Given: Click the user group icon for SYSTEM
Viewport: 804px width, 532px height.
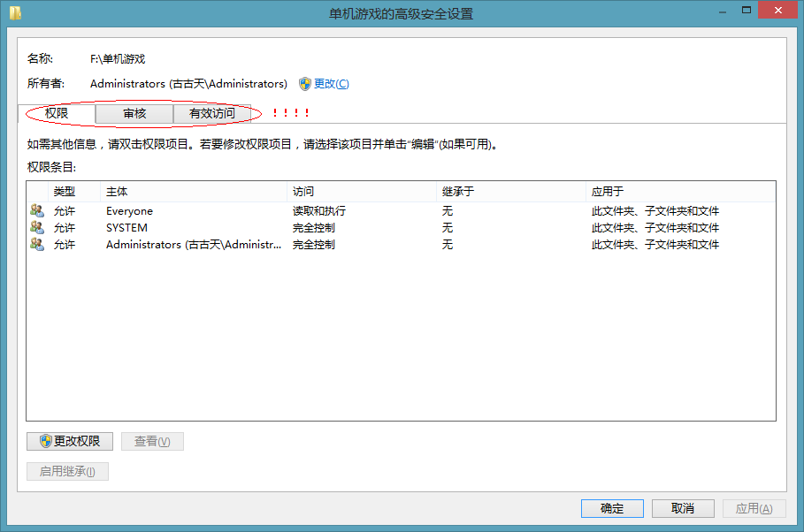Looking at the screenshot, I should 37,228.
